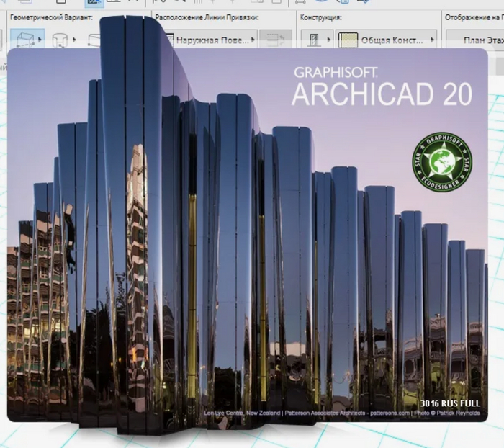Expand the structure type flyout arrow
The image size is (504, 448).
329,40
